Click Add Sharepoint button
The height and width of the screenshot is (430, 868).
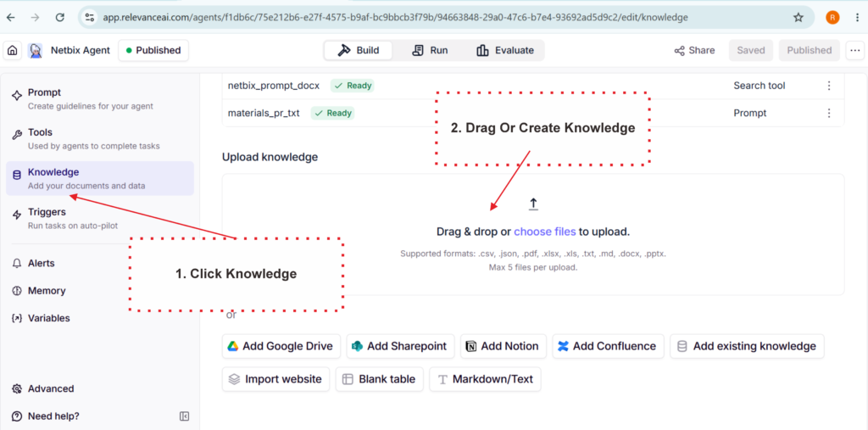click(x=400, y=346)
